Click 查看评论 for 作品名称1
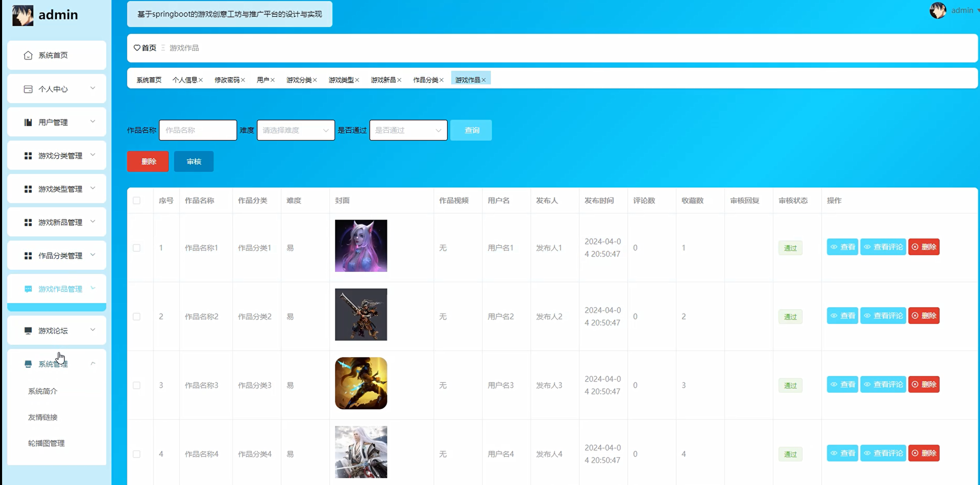The width and height of the screenshot is (980, 485). pyautogui.click(x=883, y=247)
